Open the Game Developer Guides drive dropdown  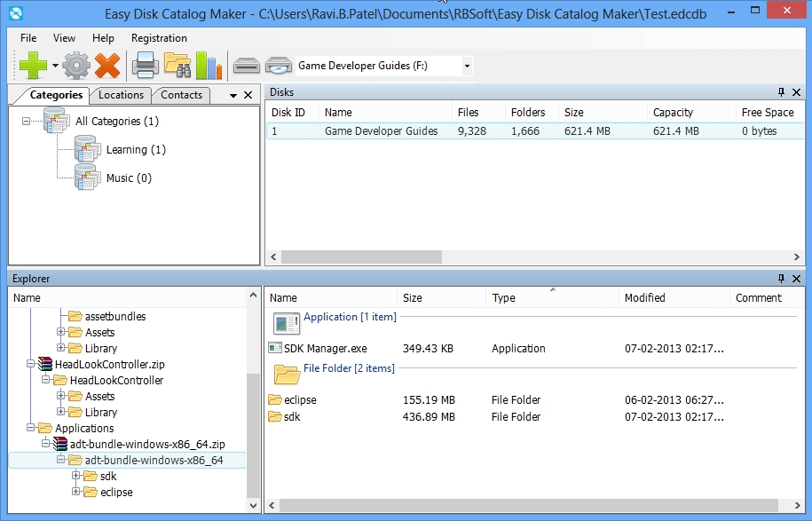pos(466,65)
